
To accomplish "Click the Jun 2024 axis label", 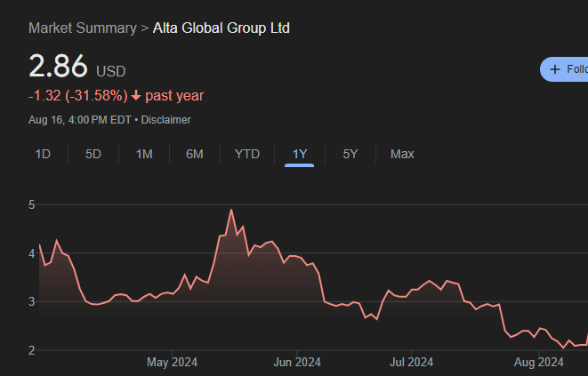I will [297, 362].
